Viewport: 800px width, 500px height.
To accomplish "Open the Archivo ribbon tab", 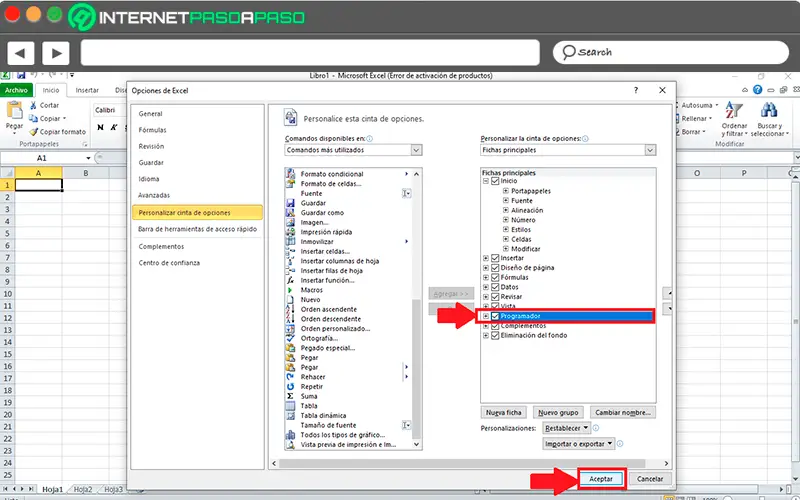I will (16, 90).
